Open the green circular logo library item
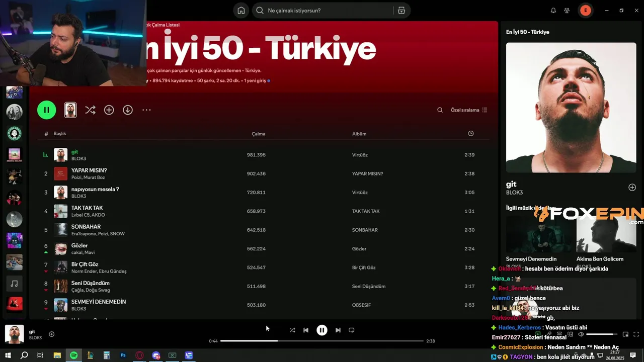644x362 pixels. click(x=14, y=133)
